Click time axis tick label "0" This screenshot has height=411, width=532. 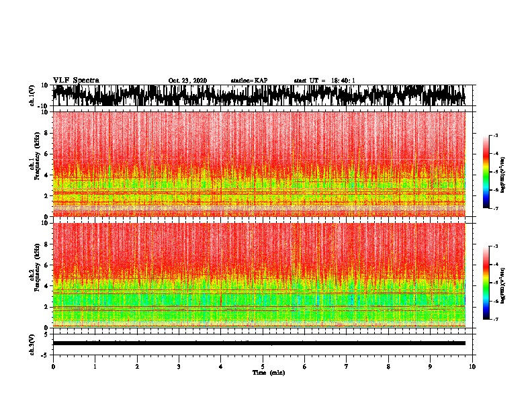(x=53, y=367)
